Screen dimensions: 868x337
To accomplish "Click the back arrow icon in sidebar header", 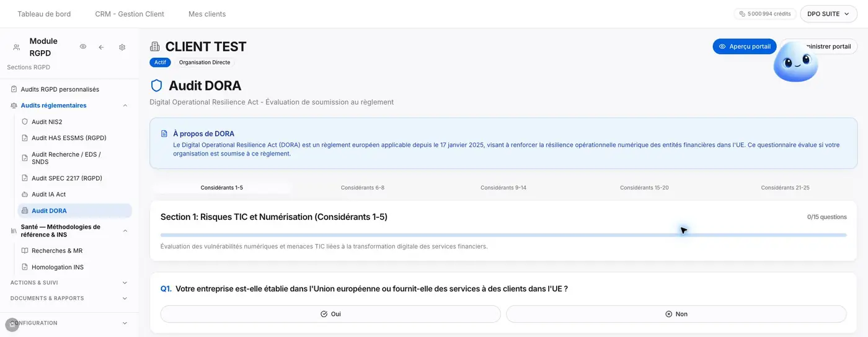I will click(101, 47).
